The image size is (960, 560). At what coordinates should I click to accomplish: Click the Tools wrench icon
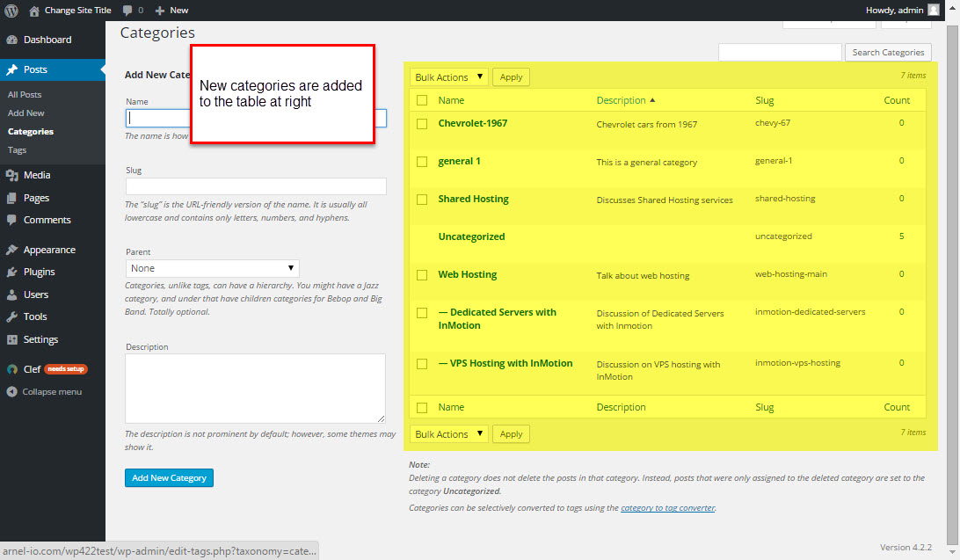click(11, 316)
